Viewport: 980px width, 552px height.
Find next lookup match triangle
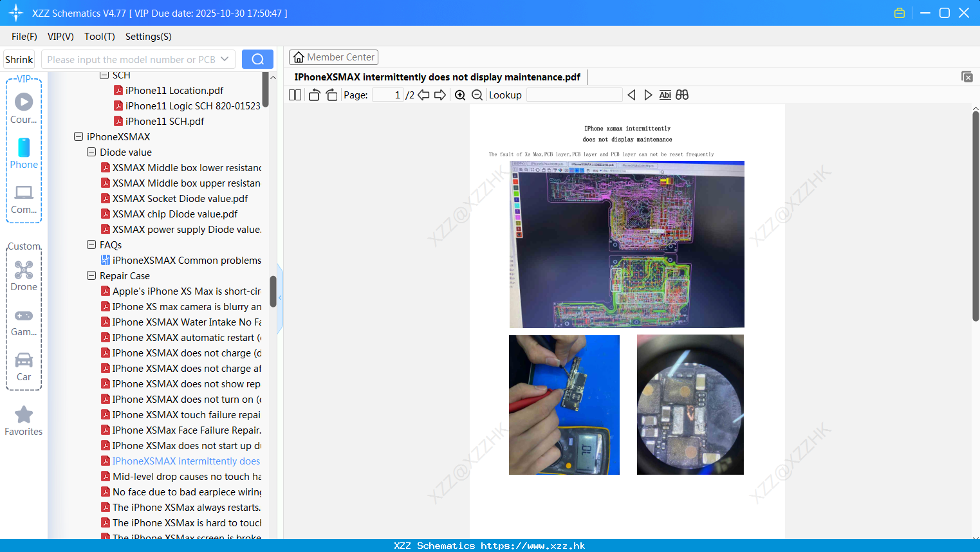(x=648, y=95)
